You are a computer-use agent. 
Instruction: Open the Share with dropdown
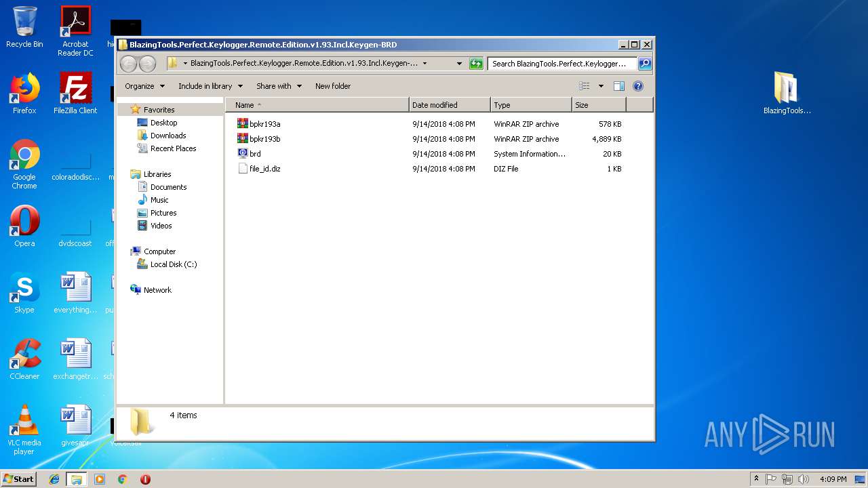(x=279, y=86)
